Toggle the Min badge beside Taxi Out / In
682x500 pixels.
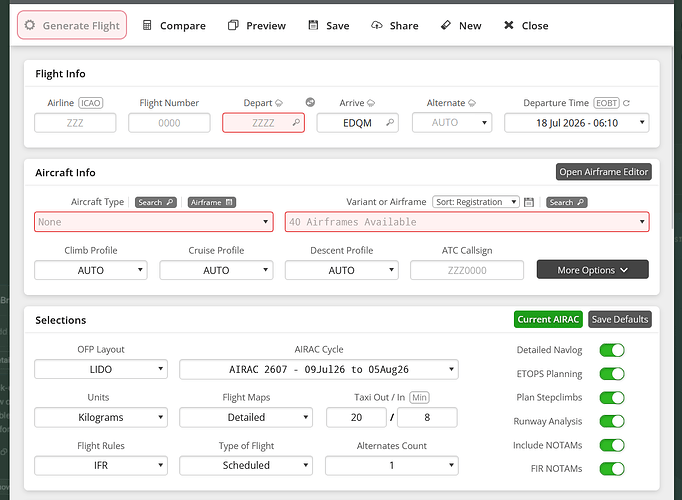coord(419,397)
